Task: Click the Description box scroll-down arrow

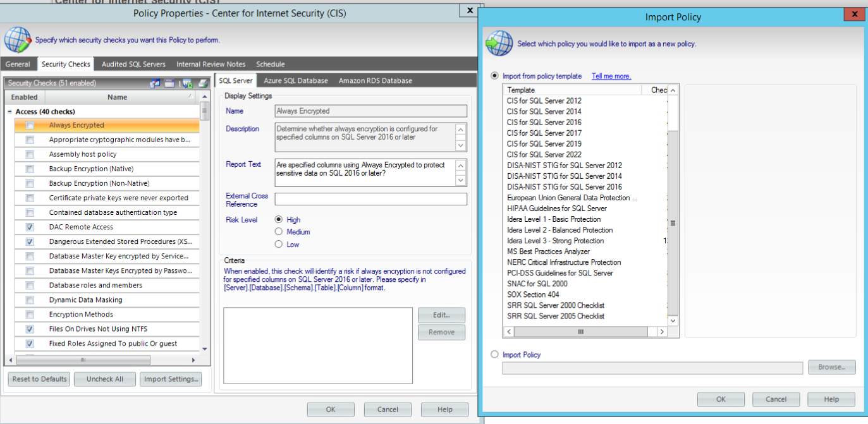Action: [461, 145]
